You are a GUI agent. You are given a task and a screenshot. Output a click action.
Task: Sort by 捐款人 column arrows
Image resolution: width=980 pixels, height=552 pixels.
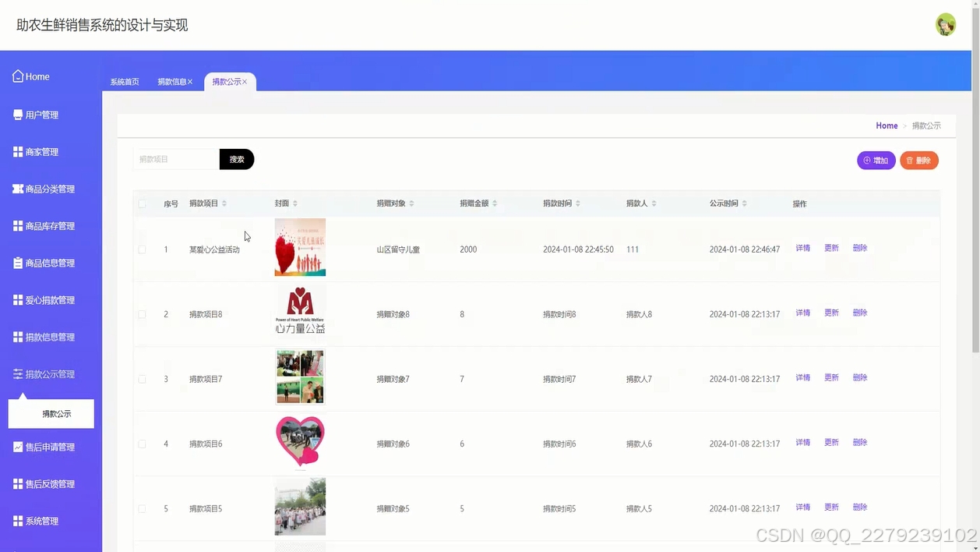tap(654, 203)
